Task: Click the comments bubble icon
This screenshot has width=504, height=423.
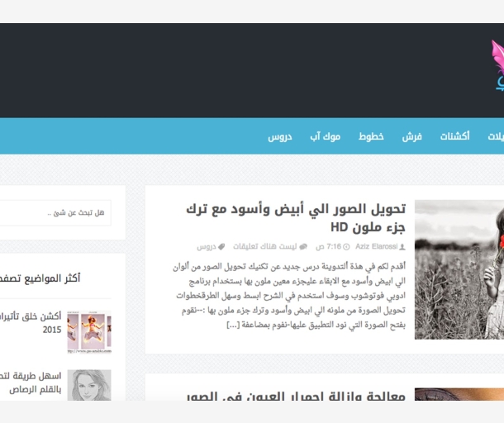Action: pos(303,247)
